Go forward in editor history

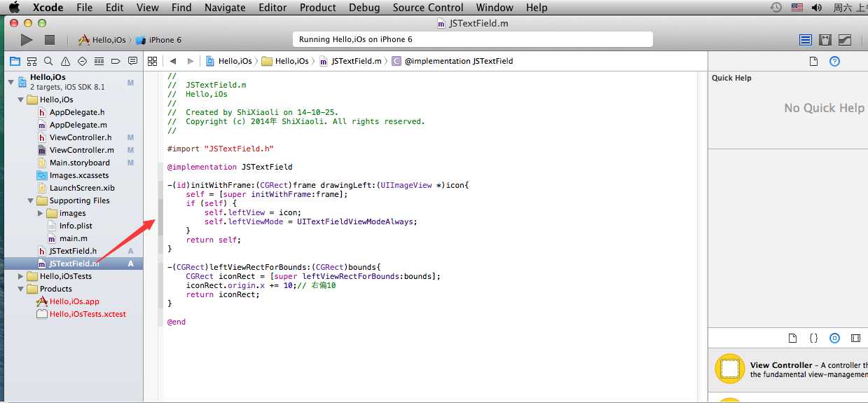(190, 61)
